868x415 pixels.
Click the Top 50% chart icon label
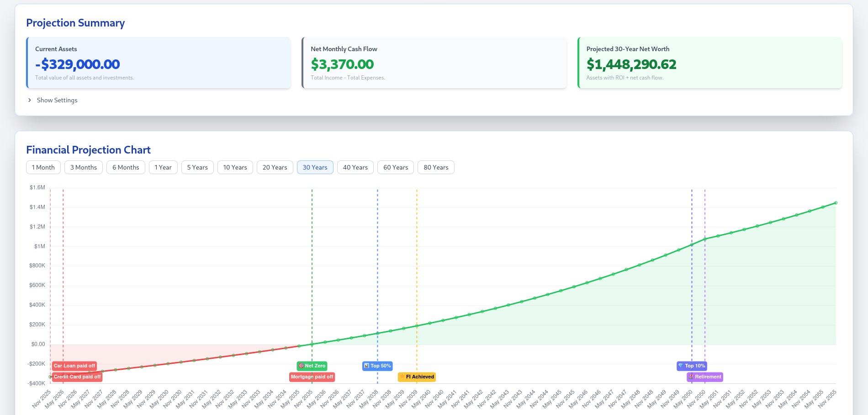pos(377,366)
